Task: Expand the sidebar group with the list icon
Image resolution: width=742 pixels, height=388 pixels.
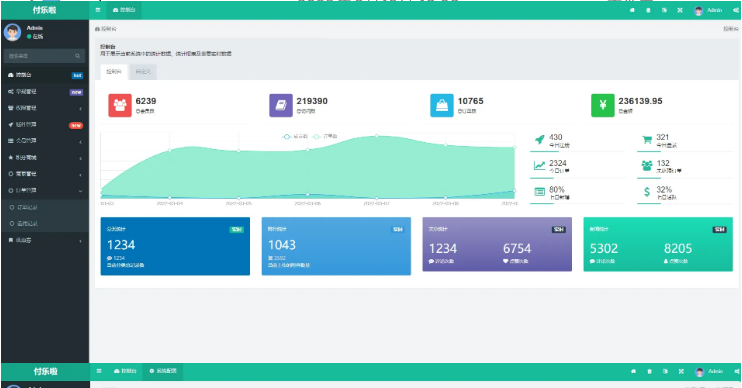Action: (x=44, y=141)
